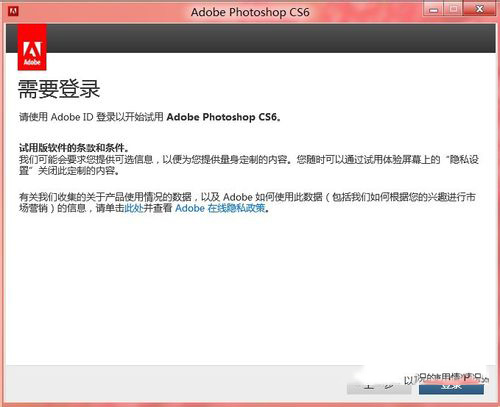Screen dimensions: 500x407
Task: Click the blue 登录 sign-in button
Action: 451,387
